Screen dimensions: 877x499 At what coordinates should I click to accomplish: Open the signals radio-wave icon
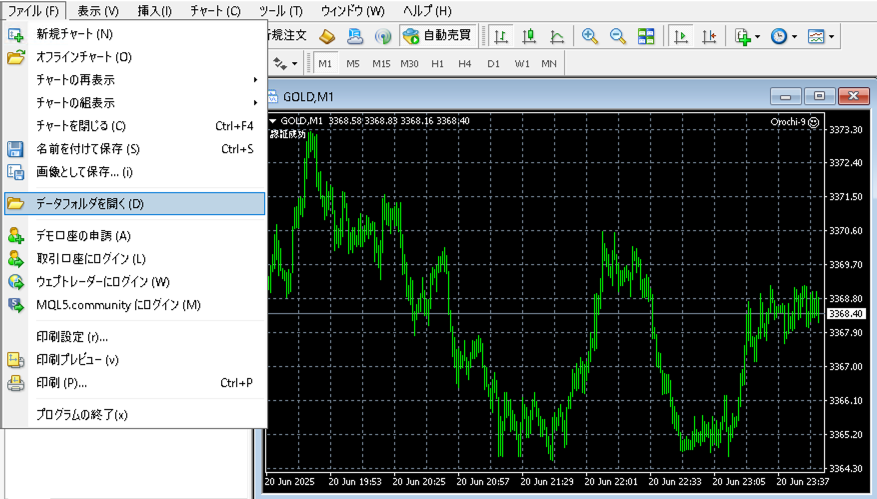point(383,36)
